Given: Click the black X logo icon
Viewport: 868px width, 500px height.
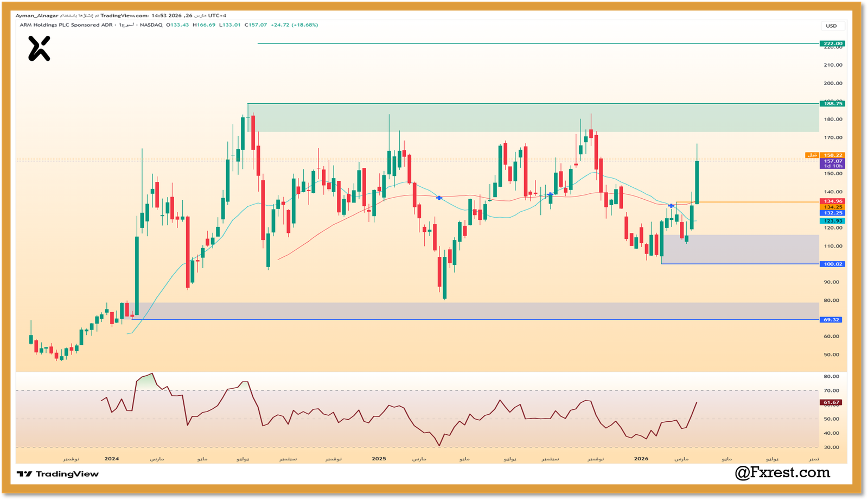Looking at the screenshot, I should 39,48.
